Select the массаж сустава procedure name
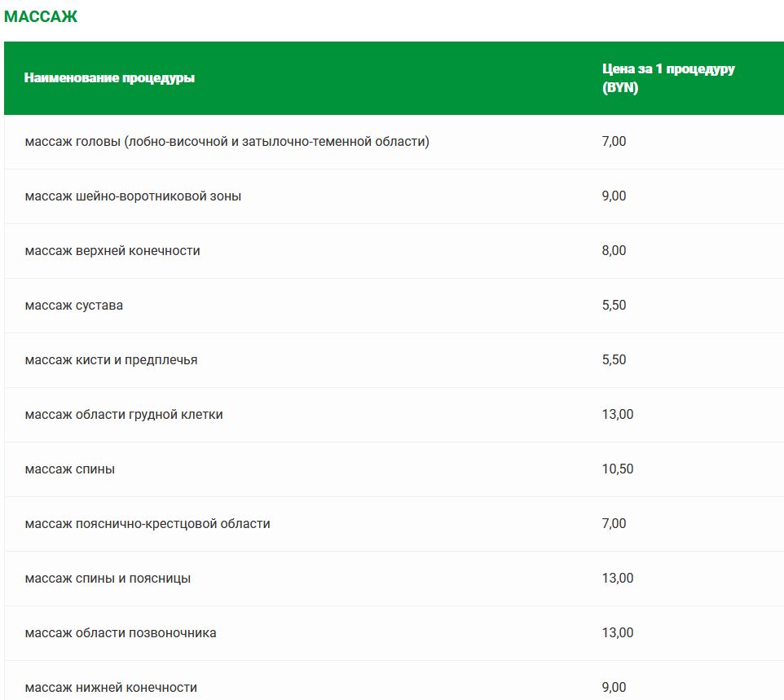Image resolution: width=784 pixels, height=700 pixels. coord(74,306)
